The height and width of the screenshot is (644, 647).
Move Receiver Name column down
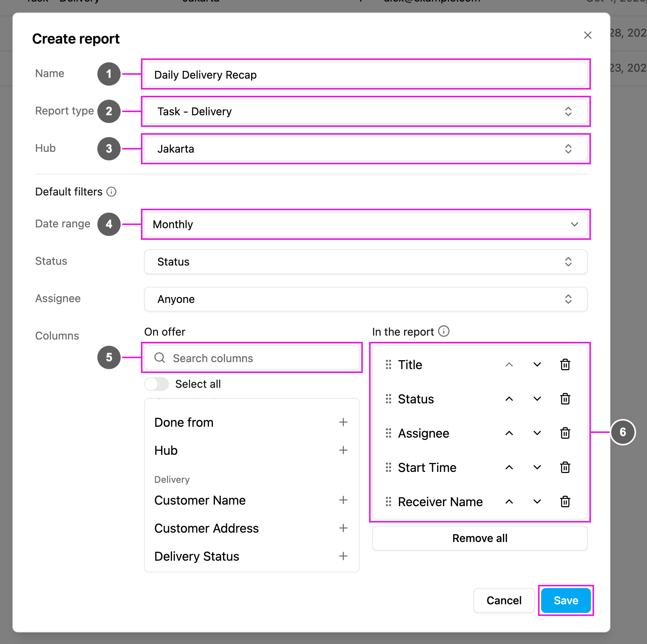click(x=537, y=502)
